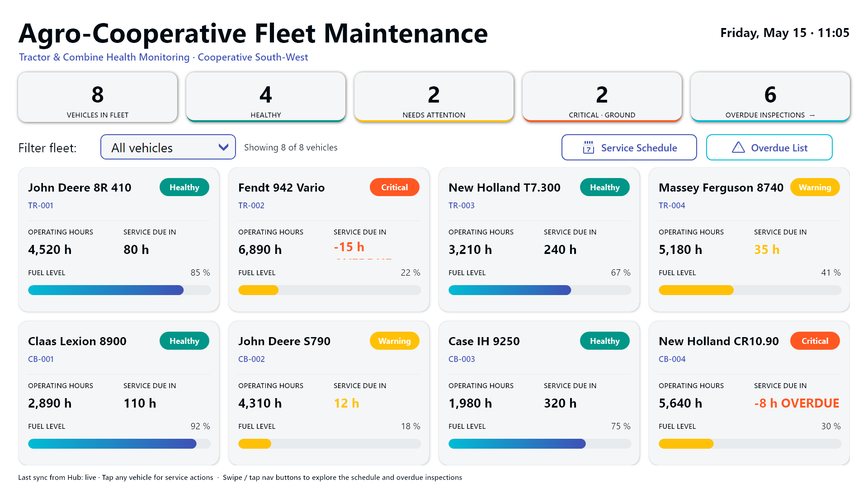The width and height of the screenshot is (868, 488).
Task: Click the 4,520 h operating hours value
Action: click(x=50, y=250)
